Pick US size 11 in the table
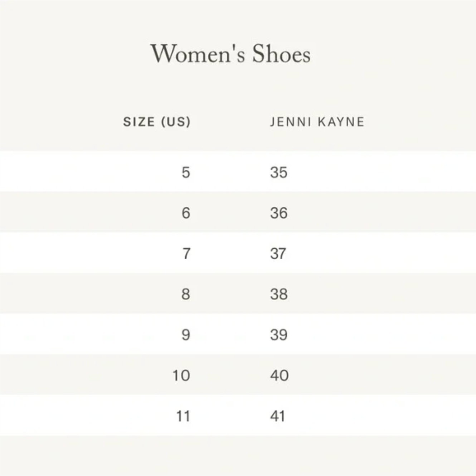The image size is (476, 476). pos(183,416)
